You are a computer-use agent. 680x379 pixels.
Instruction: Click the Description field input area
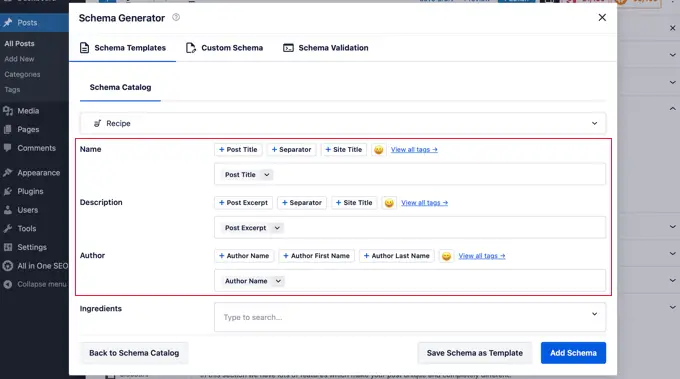[x=410, y=228]
